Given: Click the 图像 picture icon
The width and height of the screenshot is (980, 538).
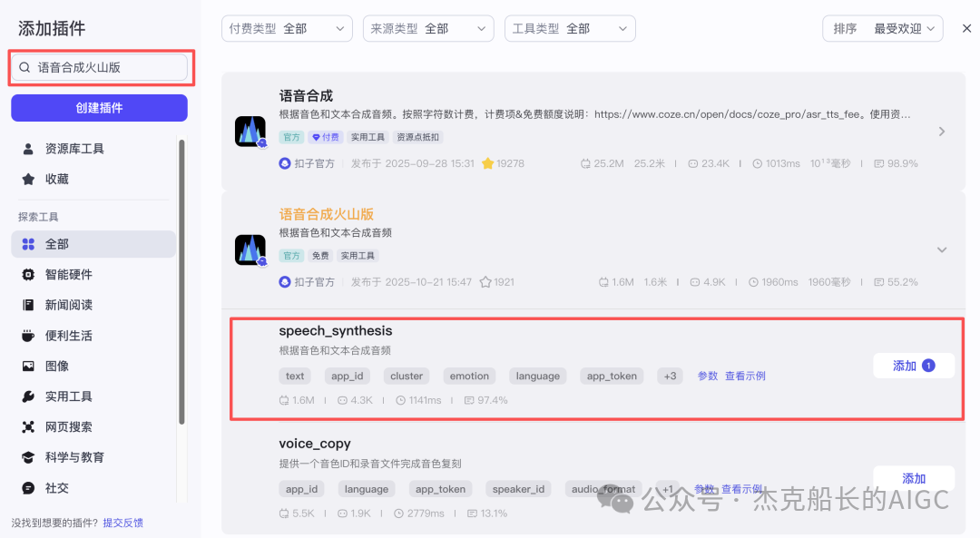Looking at the screenshot, I should tap(28, 367).
